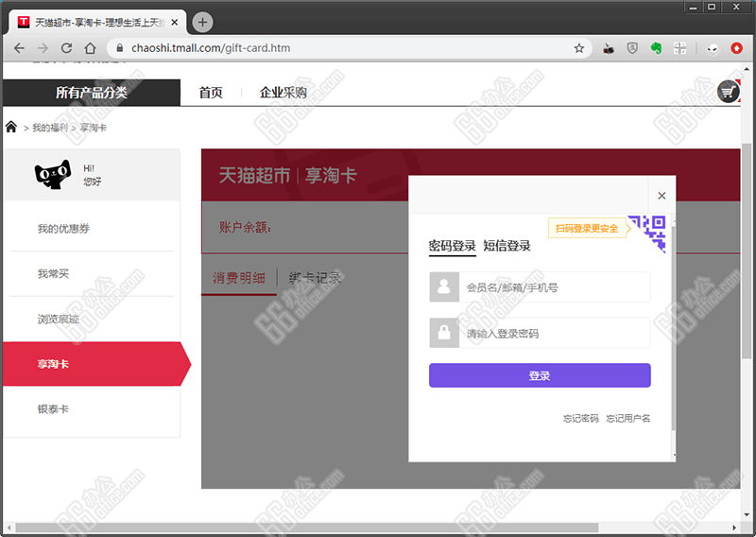The width and height of the screenshot is (756, 537).
Task: Click the 扫码登录更安全 tooltip label
Action: click(587, 228)
